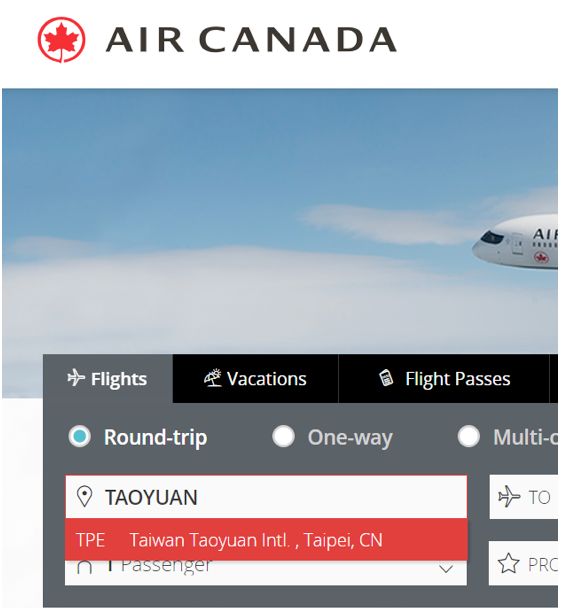Click the beach umbrella Vacations icon

point(213,378)
